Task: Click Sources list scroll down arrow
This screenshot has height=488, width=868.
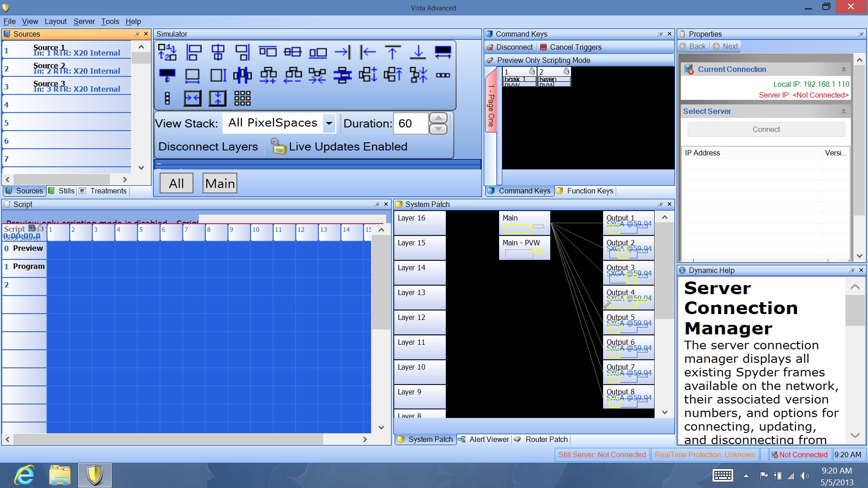Action: (x=141, y=168)
